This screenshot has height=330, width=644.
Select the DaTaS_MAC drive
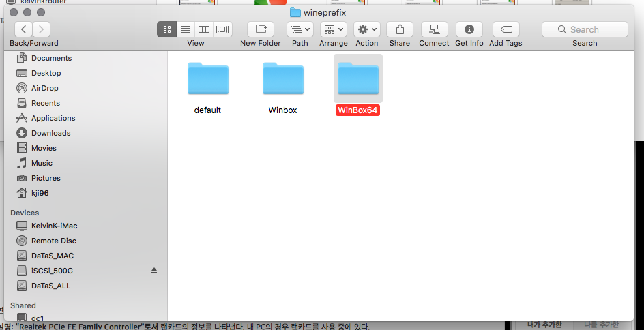tap(52, 256)
